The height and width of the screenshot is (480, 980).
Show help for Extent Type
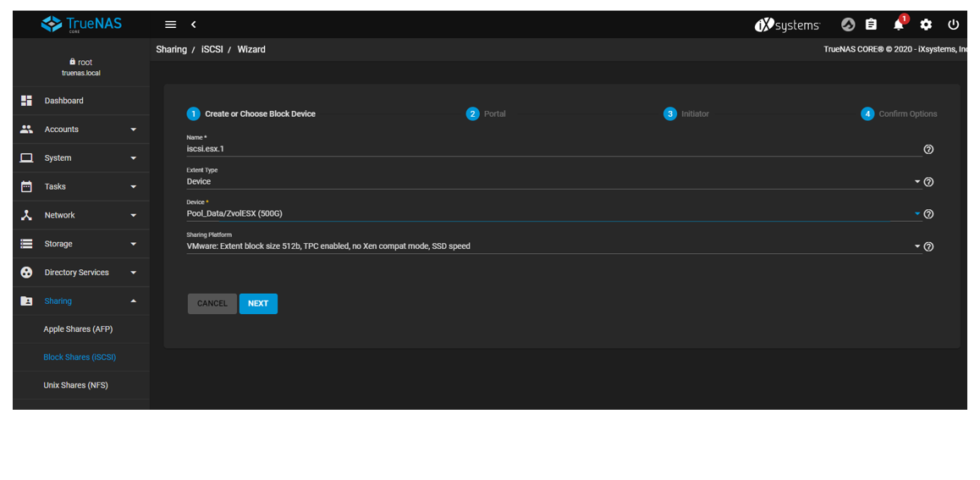[928, 182]
